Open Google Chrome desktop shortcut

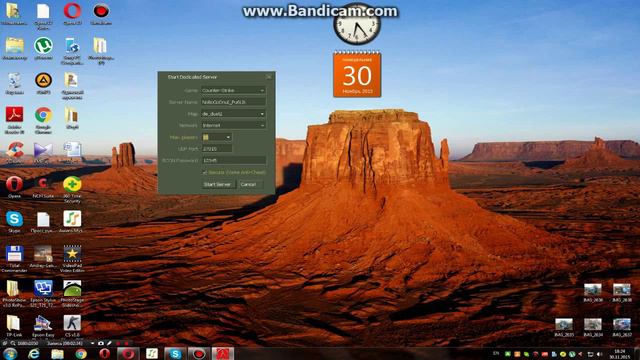tap(43, 120)
